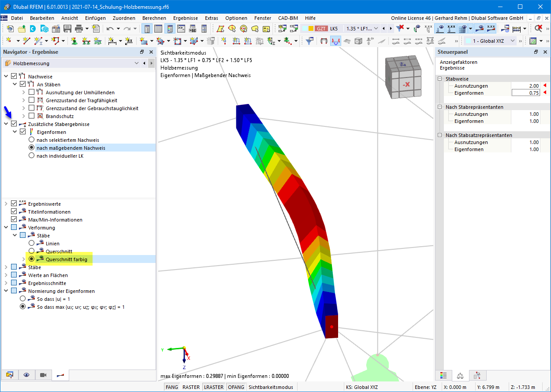Viewport: 551px width, 392px height.
Task: Click the Print icon in toolbar
Action: click(x=79, y=29)
